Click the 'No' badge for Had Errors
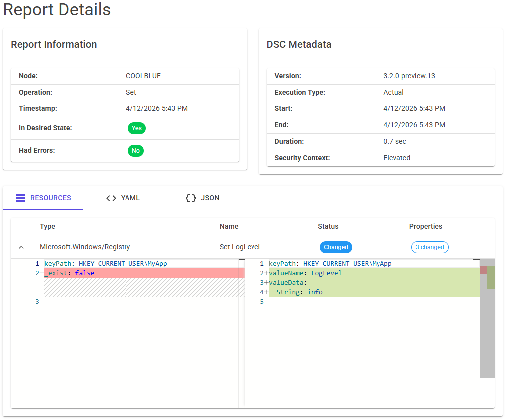 click(135, 151)
